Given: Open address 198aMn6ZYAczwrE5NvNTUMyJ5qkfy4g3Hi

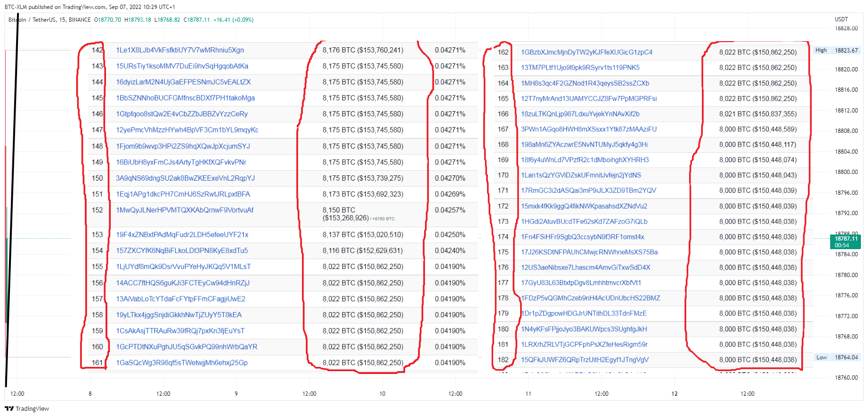Looking at the screenshot, I should pyautogui.click(x=584, y=145).
